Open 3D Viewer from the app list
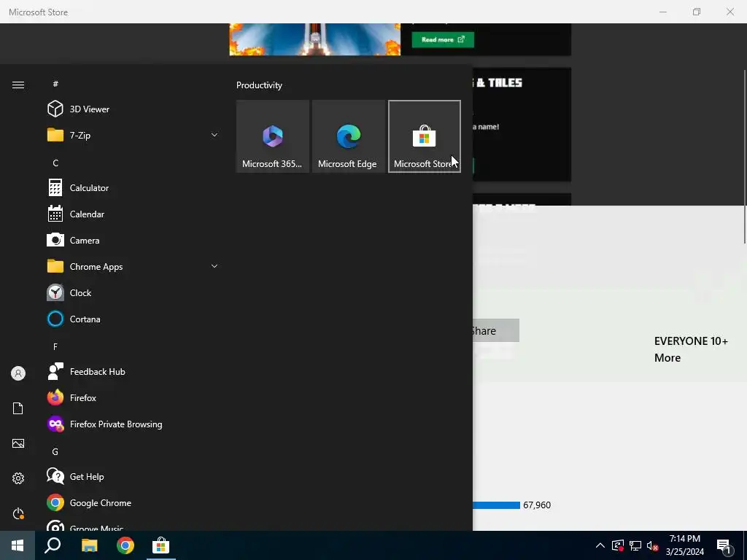747x560 pixels. [132, 109]
